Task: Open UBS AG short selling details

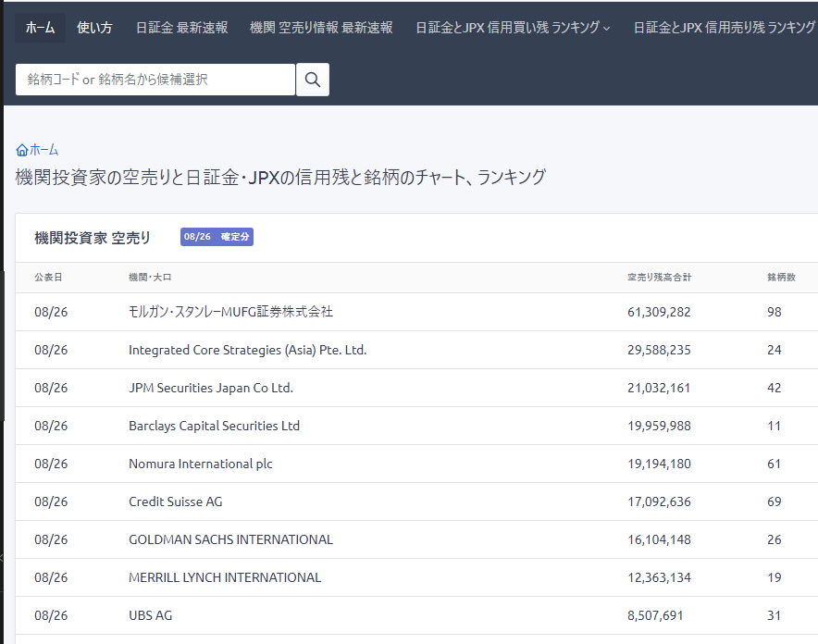Action: pos(150,615)
